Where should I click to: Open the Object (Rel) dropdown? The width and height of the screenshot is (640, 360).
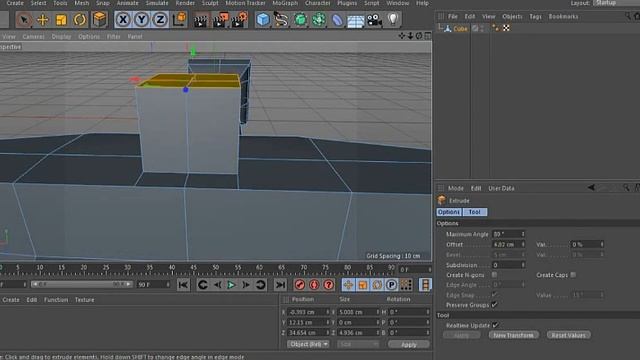[308, 344]
